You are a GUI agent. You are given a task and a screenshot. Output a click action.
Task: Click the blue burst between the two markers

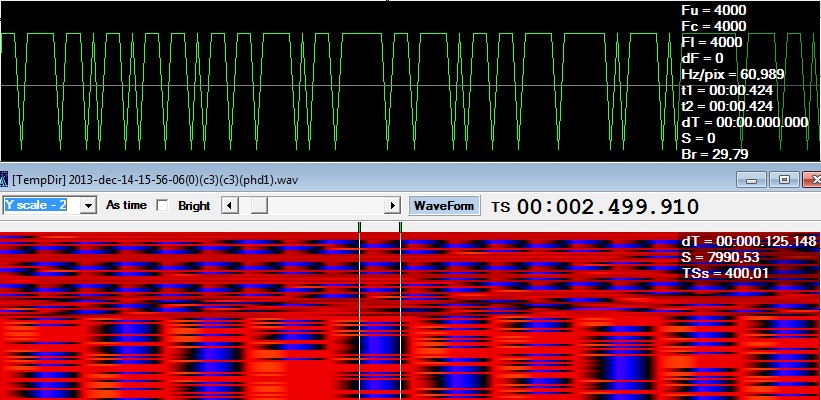(x=380, y=351)
